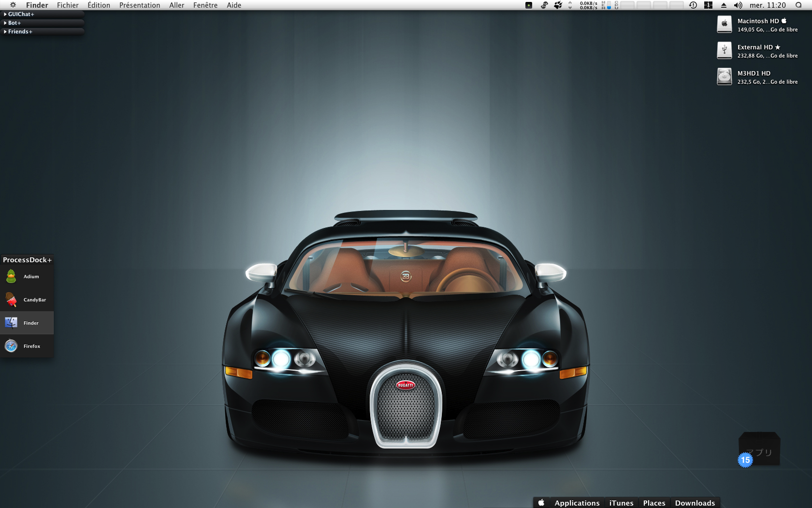Open the Spaces icon in menu bar
Image resolution: width=812 pixels, height=508 pixels.
coord(708,5)
